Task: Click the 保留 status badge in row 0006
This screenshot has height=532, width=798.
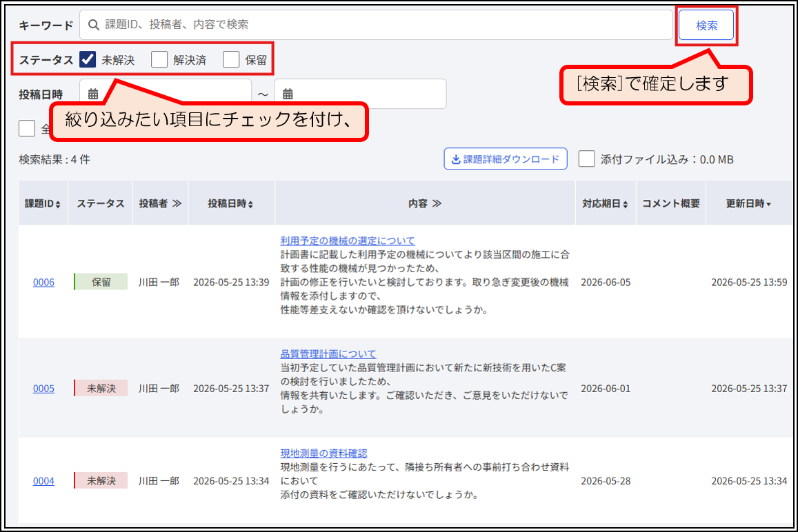Action: click(x=101, y=282)
